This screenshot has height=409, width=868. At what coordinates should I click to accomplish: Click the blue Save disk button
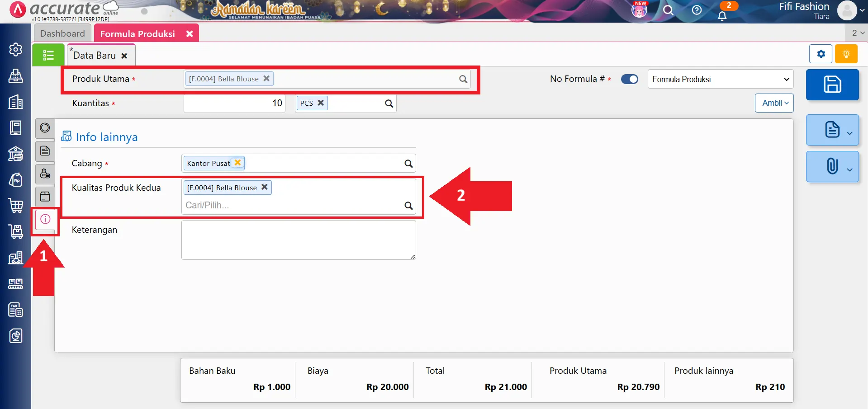coord(832,85)
